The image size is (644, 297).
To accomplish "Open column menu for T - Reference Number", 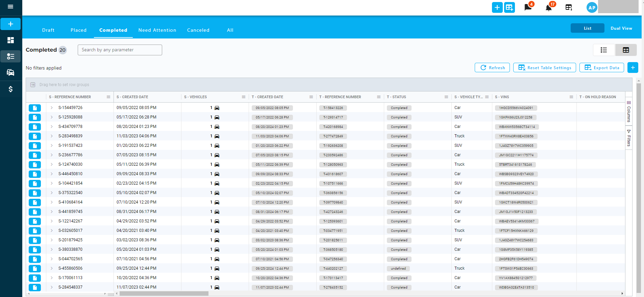I will tap(379, 97).
